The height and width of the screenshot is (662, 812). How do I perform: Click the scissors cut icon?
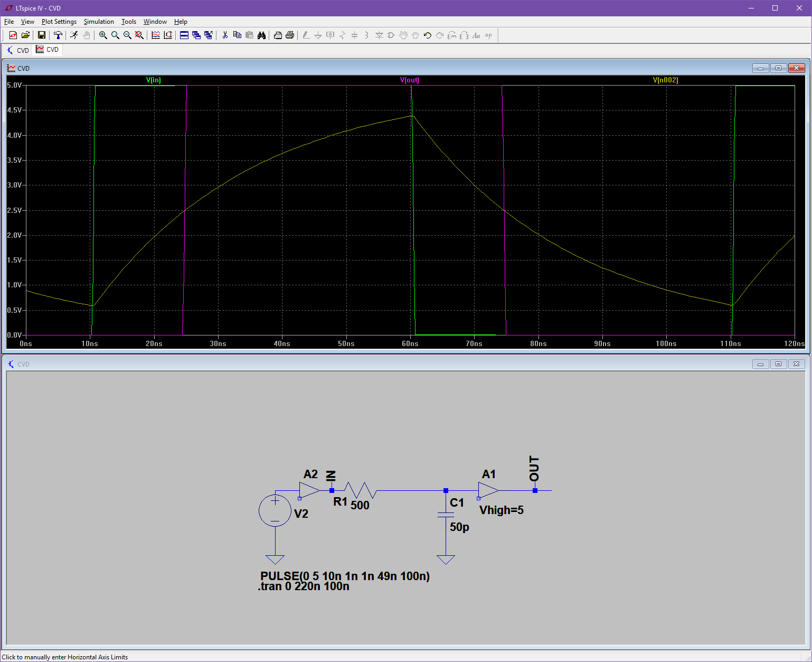click(225, 35)
